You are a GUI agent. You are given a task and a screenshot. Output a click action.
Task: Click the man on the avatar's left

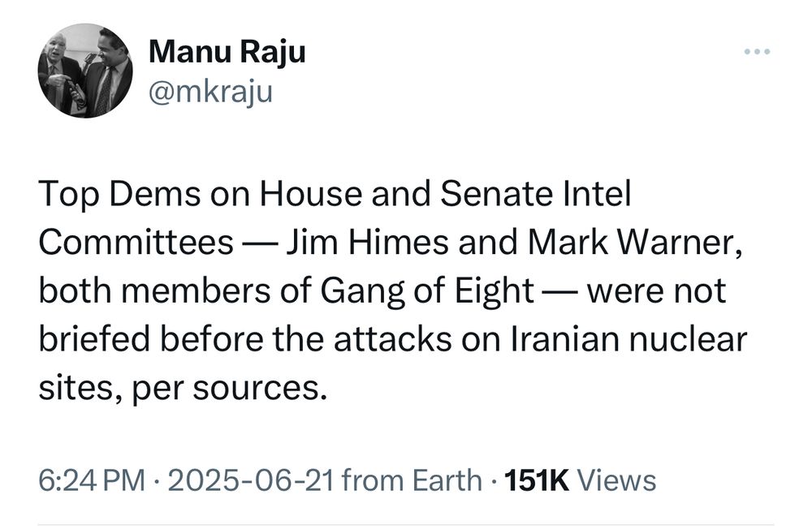point(59,72)
